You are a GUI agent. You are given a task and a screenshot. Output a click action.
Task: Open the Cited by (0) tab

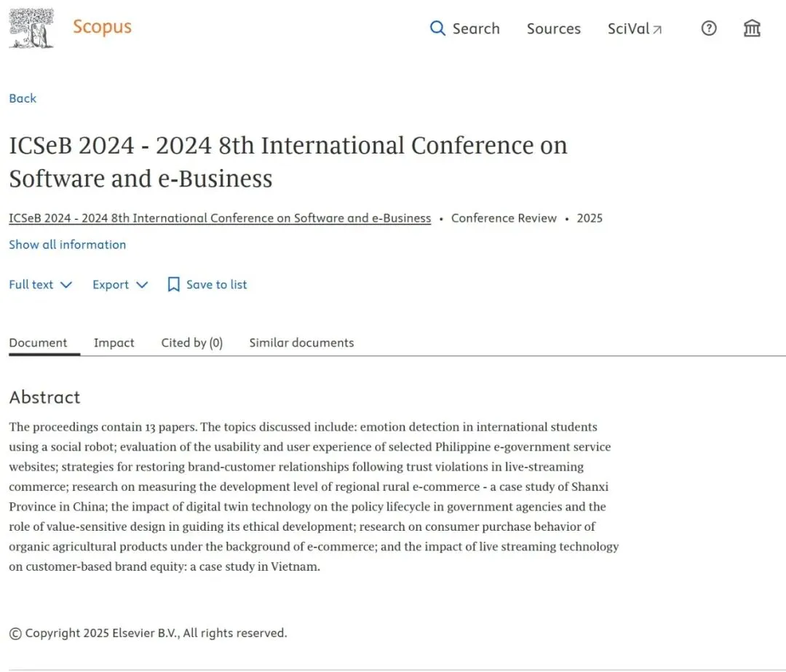coord(192,342)
